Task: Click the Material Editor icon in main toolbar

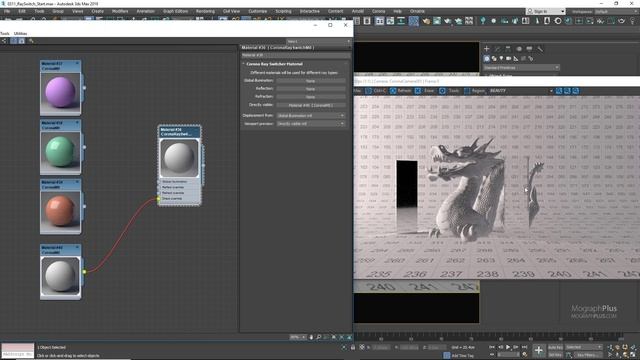Action: point(414,21)
